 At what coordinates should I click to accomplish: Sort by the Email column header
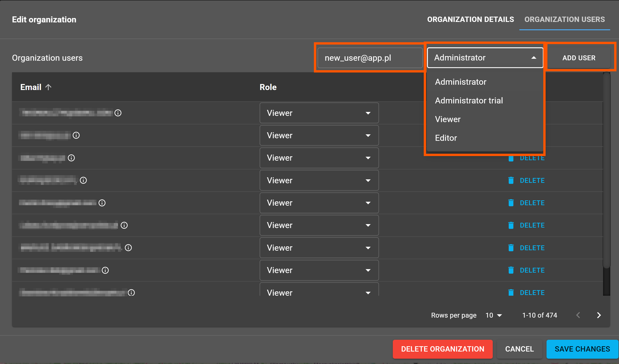point(31,87)
